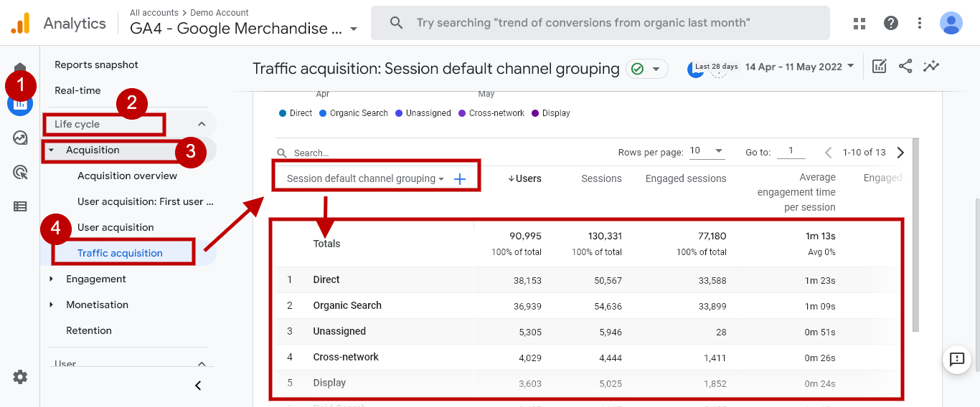Expand the Engagement section
The image size is (980, 407).
pos(51,279)
